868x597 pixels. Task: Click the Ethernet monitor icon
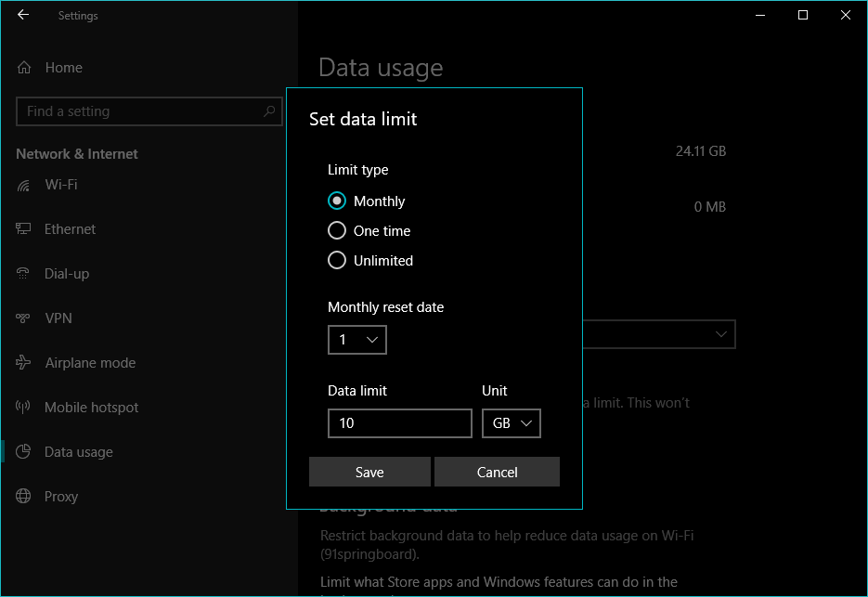(24, 229)
